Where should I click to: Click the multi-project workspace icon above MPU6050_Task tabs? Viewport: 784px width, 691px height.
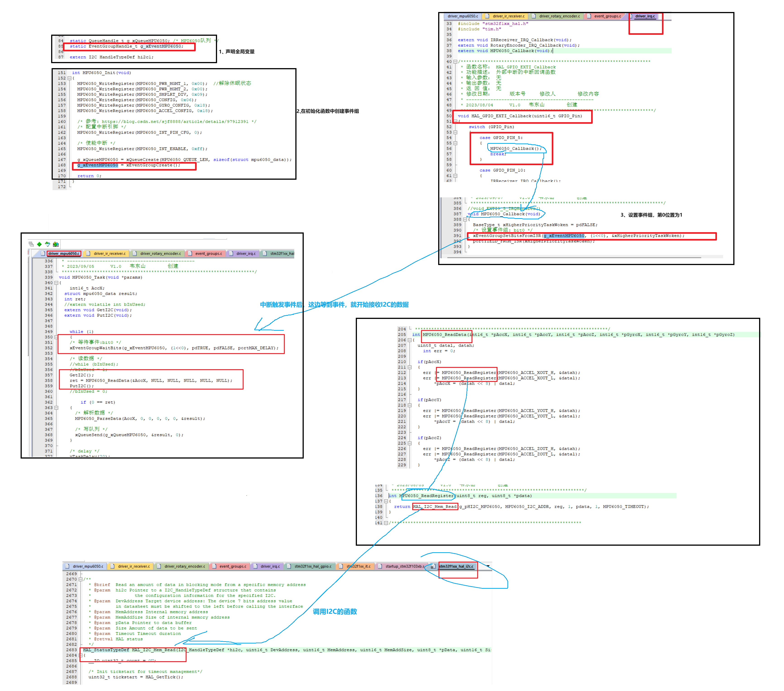(31, 244)
